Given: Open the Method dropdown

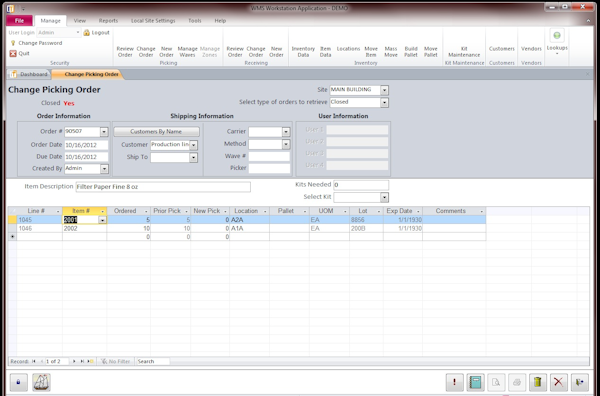Looking at the screenshot, I should 286,145.
